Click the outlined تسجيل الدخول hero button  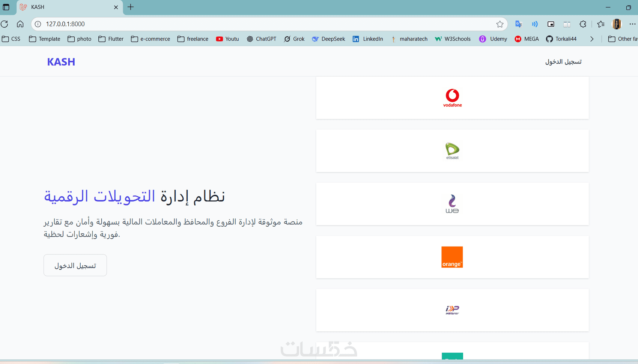point(75,265)
